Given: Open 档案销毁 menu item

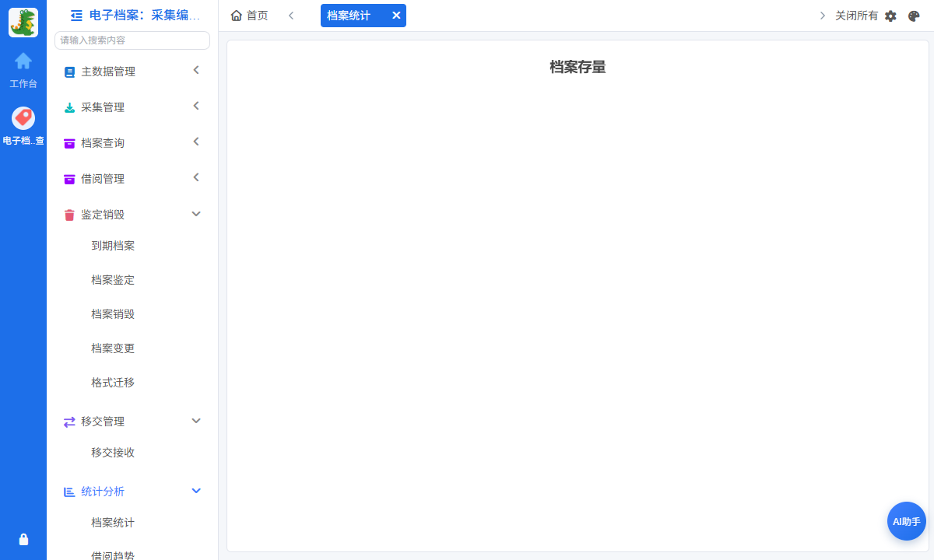Looking at the screenshot, I should point(113,314).
